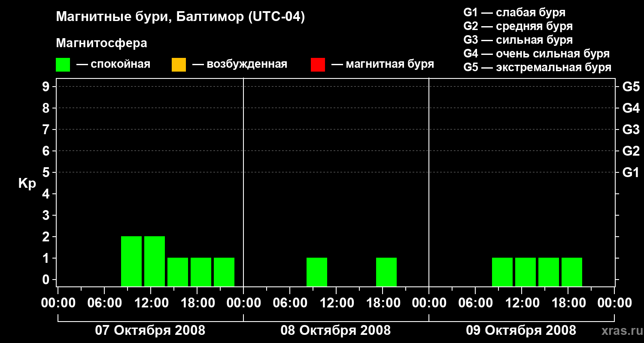The height and width of the screenshot is (343, 644).
Task: Click the Kp value 9 on left axis
Action: (x=46, y=87)
